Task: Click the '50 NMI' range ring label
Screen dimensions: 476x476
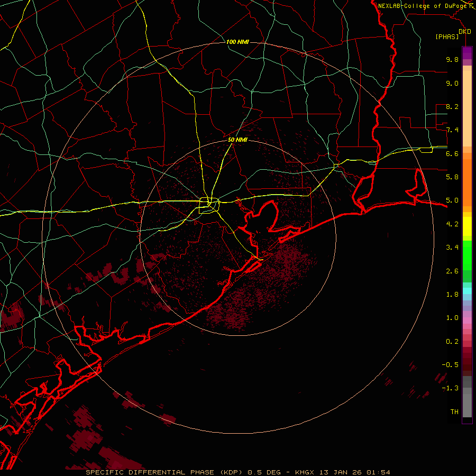Action: click(237, 140)
